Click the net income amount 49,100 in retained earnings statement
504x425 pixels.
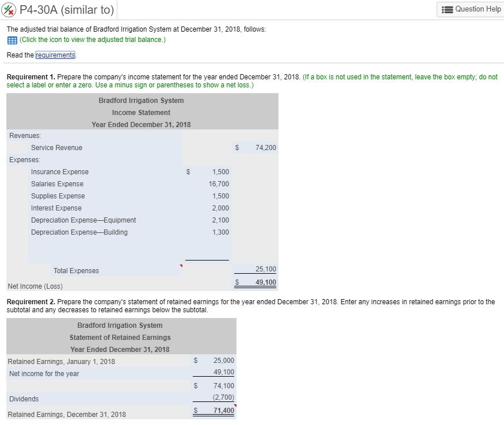tap(224, 372)
